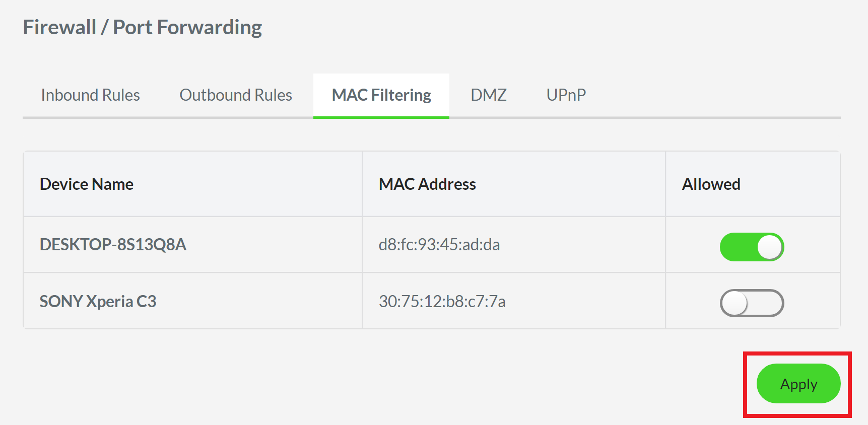
Task: Click the knob of the disabled toggle
Action: click(x=735, y=303)
